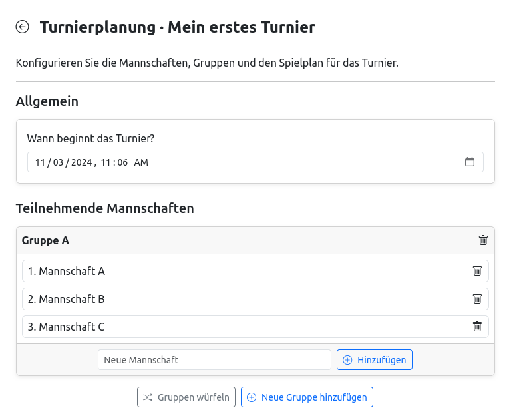
Task: Click the Turnierplanung page title
Action: [178, 27]
